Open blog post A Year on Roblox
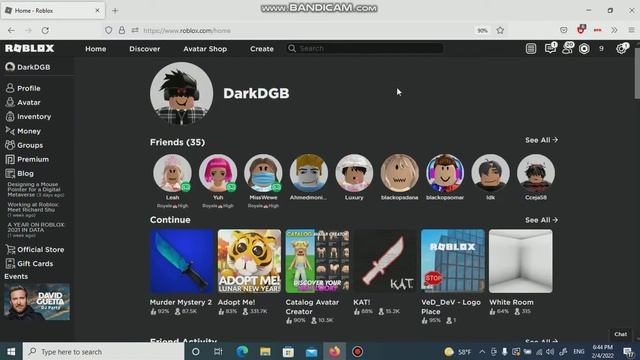Screen dimensions: 640x360 [36, 230]
